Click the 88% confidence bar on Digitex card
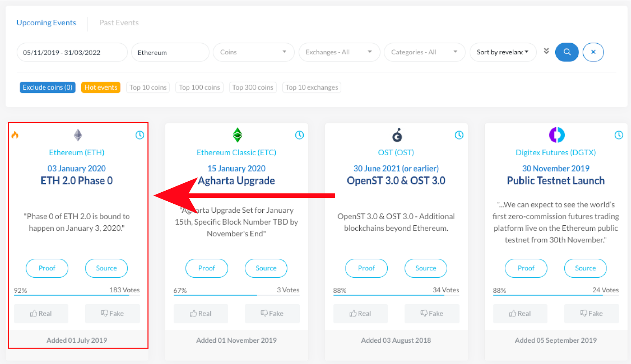Screen dimensions: 631x364 pyautogui.click(x=556, y=295)
